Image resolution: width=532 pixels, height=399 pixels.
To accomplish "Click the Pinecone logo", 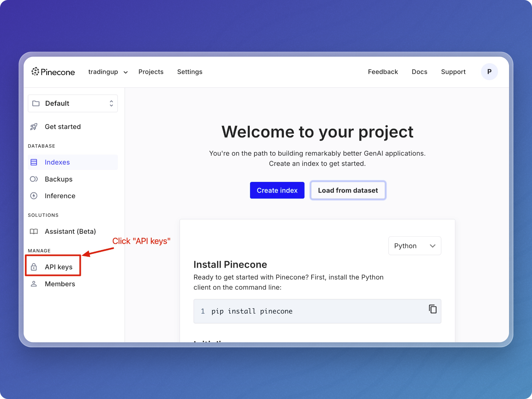I will [53, 72].
